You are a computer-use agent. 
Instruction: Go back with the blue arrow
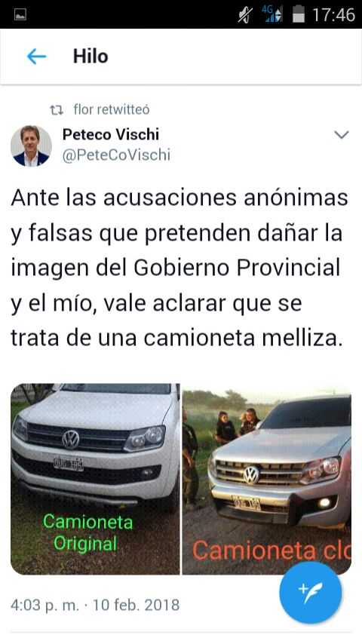[36, 57]
